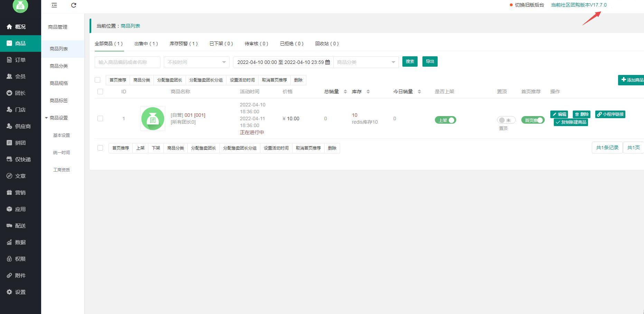Open 文章 articles in sidebar
The height and width of the screenshot is (314, 644).
pos(20,176)
